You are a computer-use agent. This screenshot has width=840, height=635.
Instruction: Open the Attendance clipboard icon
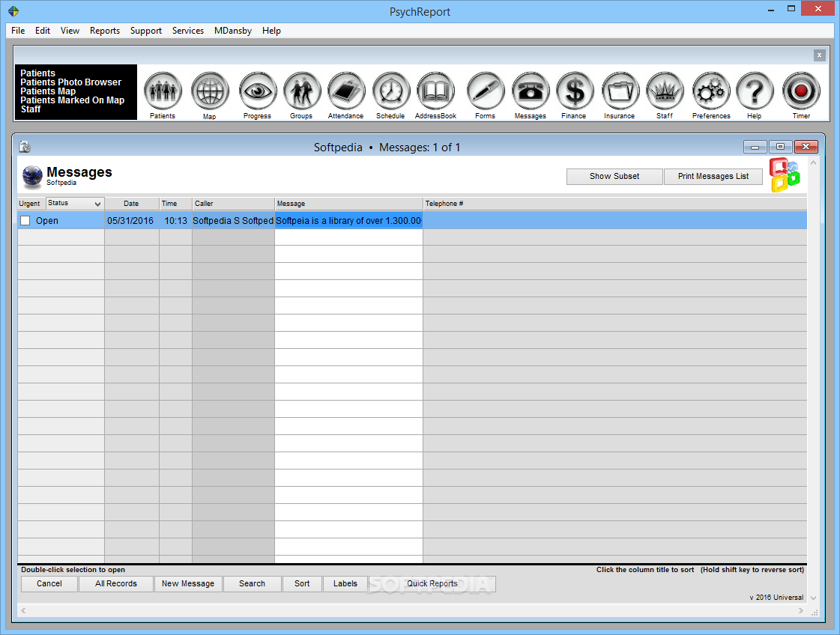point(346,91)
